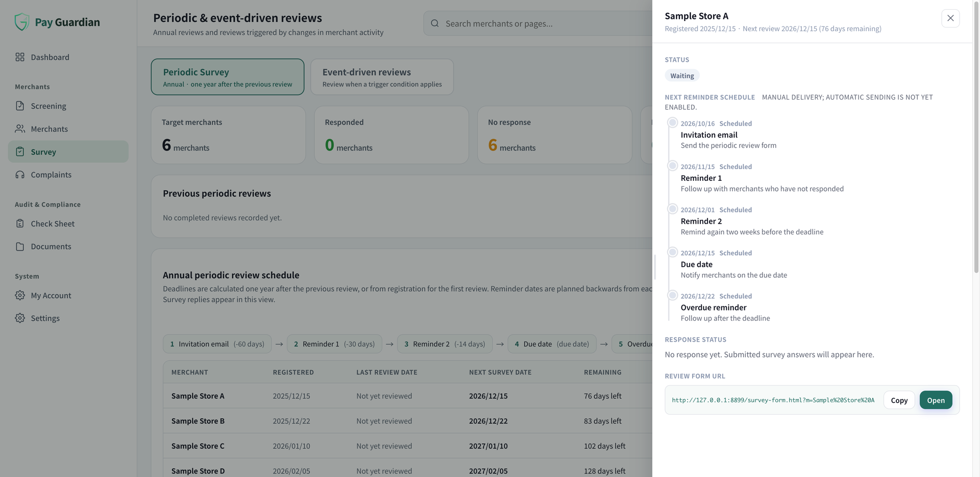Viewport: 980px width, 477px height.
Task: Click the Screening document icon
Action: tap(20, 106)
